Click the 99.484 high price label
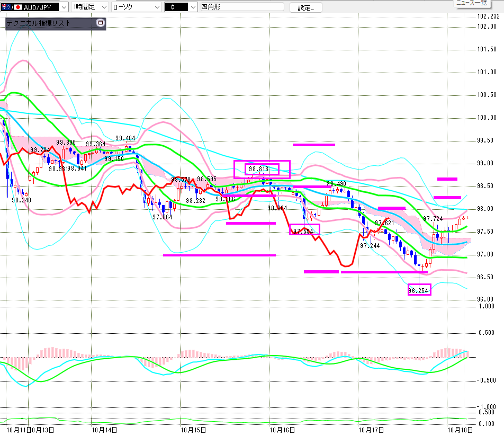The image size is (504, 435). [127, 139]
